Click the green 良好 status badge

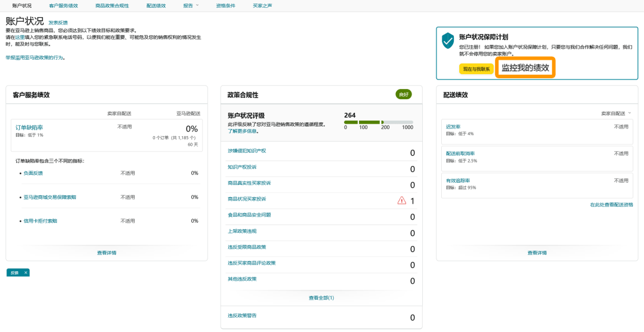click(x=404, y=94)
